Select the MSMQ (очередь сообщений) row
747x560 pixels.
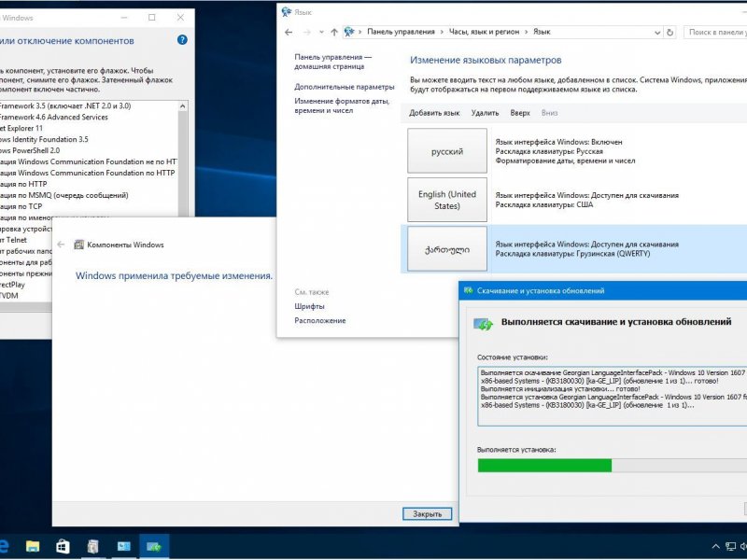pos(64,195)
